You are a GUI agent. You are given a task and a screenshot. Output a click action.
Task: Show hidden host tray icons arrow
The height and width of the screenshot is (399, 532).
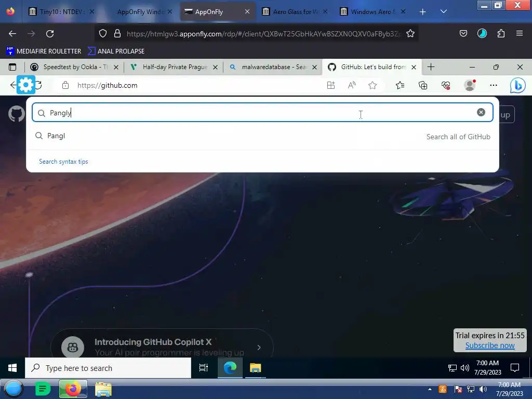pyautogui.click(x=430, y=389)
